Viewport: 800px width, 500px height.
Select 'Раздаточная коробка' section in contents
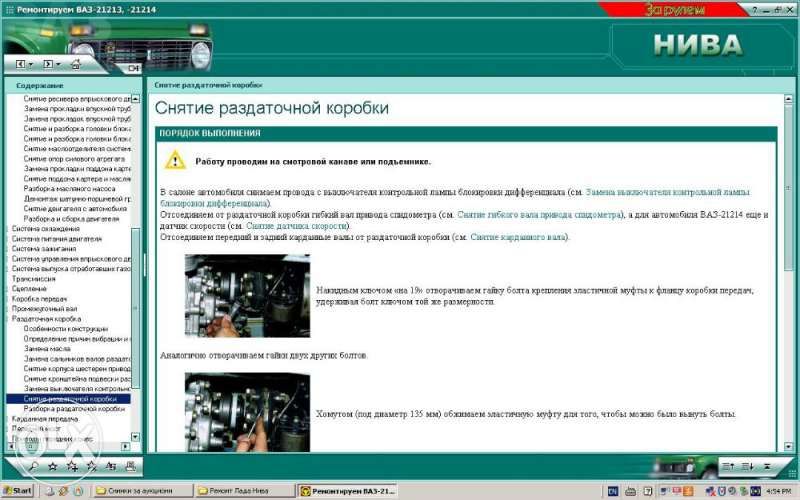point(46,318)
